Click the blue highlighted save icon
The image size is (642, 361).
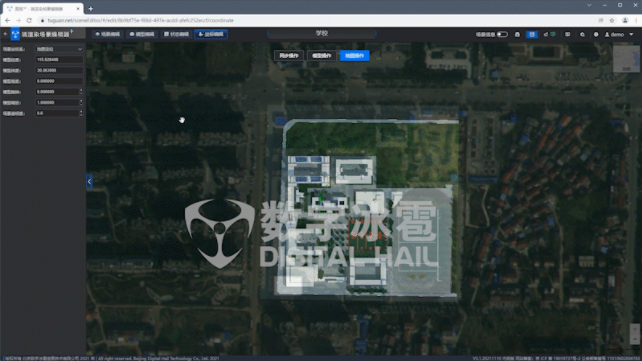coord(532,34)
